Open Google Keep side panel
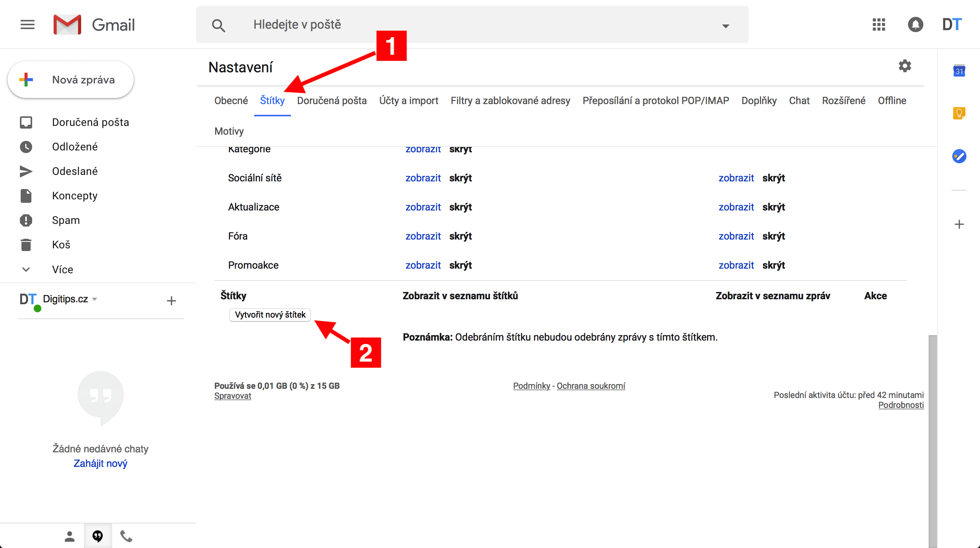 pyautogui.click(x=959, y=113)
